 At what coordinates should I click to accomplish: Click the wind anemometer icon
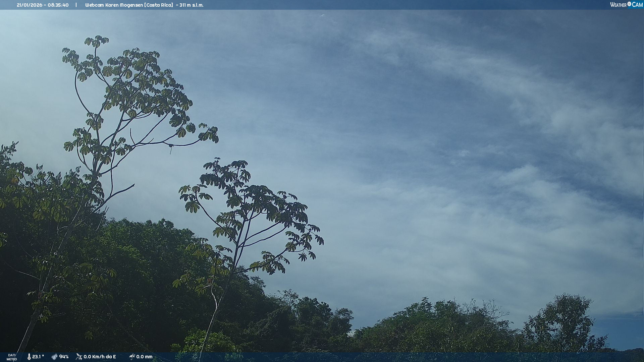point(79,357)
